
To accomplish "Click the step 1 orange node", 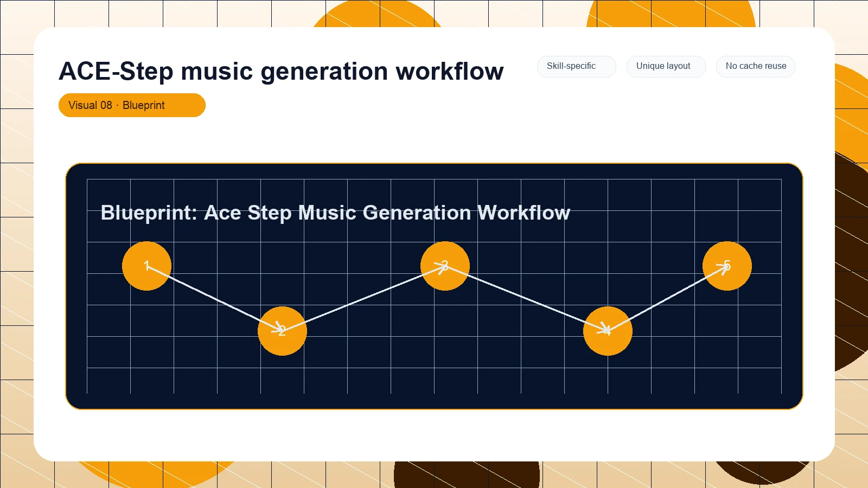I will click(x=146, y=266).
